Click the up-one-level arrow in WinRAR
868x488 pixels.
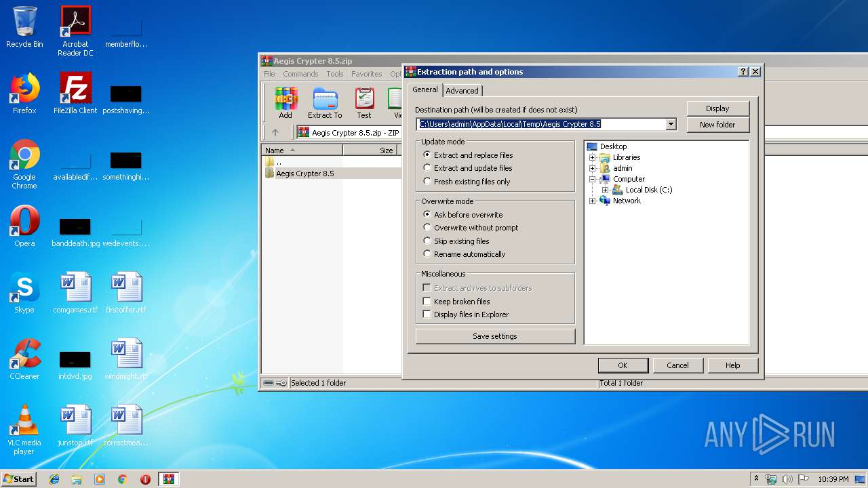tap(275, 133)
